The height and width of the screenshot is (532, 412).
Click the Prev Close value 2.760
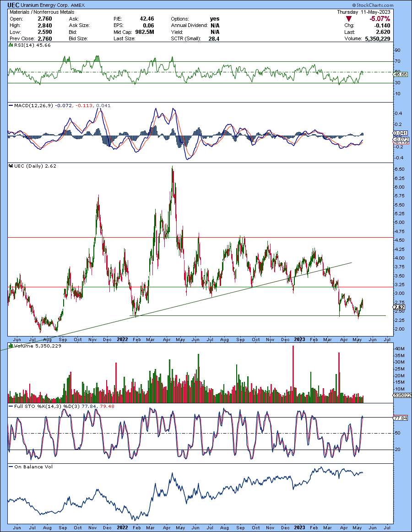[45, 38]
